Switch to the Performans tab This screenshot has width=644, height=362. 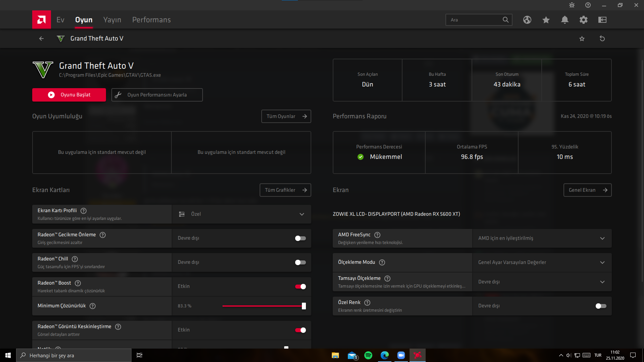point(151,20)
